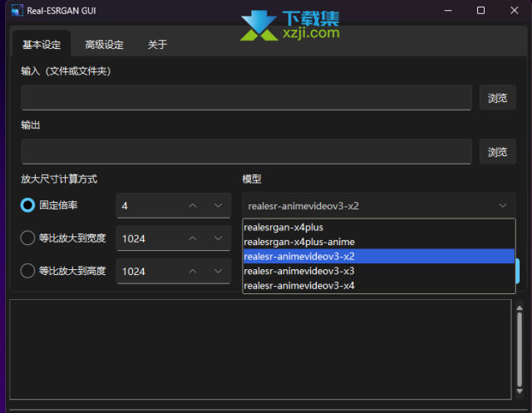Browse for the input file with 浏览
This screenshot has width=532, height=413.
497,98
